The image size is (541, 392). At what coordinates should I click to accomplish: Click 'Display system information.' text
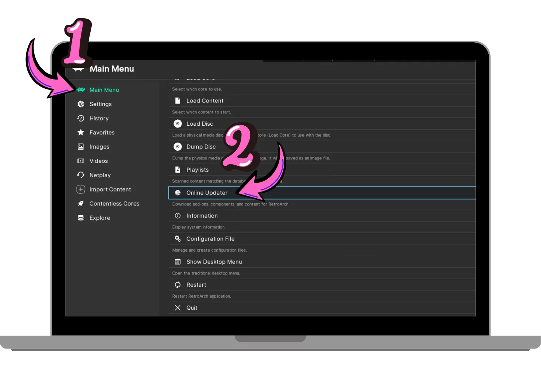[199, 227]
